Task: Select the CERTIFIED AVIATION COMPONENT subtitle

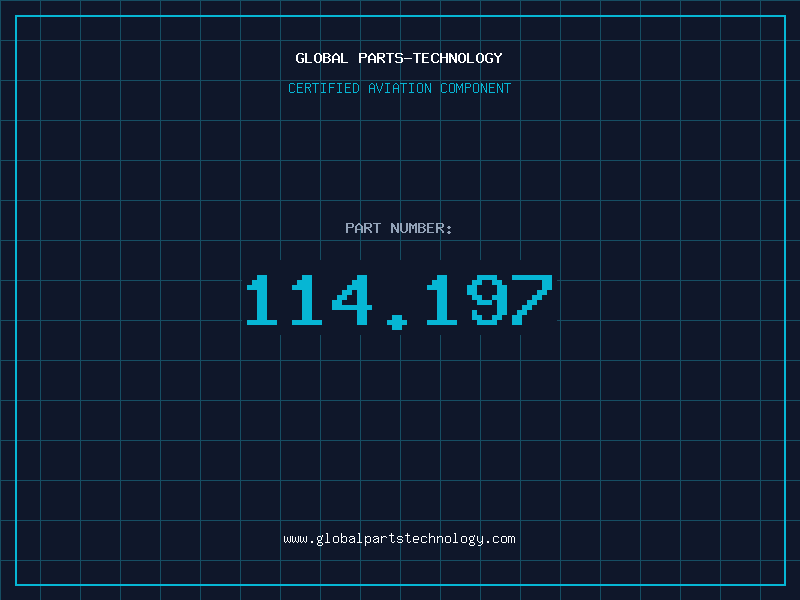Action: pos(399,88)
